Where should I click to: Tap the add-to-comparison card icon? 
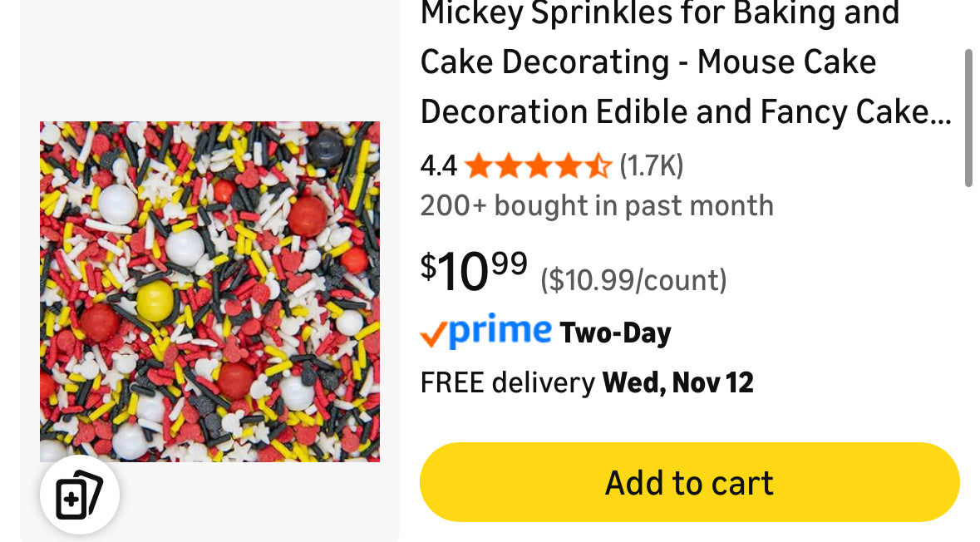coord(79,494)
